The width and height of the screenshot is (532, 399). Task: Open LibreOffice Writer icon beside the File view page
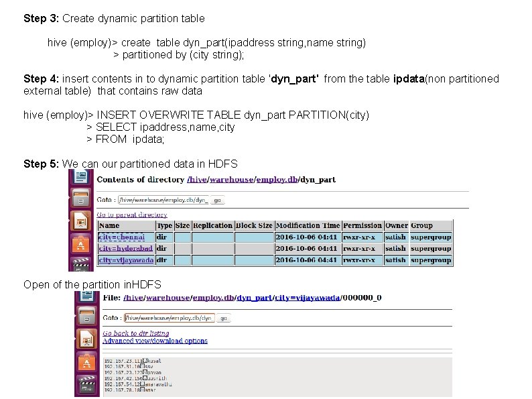pyautogui.click(x=87, y=296)
